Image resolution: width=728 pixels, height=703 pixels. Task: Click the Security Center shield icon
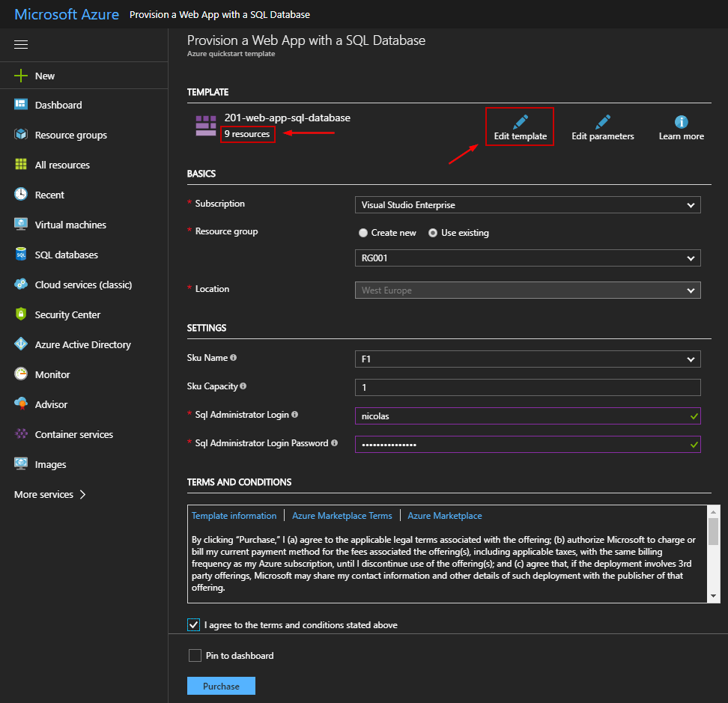21,314
